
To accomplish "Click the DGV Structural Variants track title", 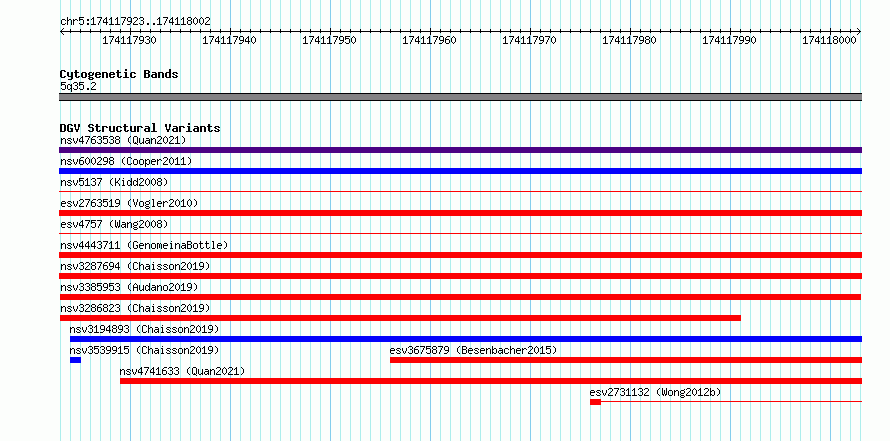I will (x=140, y=128).
